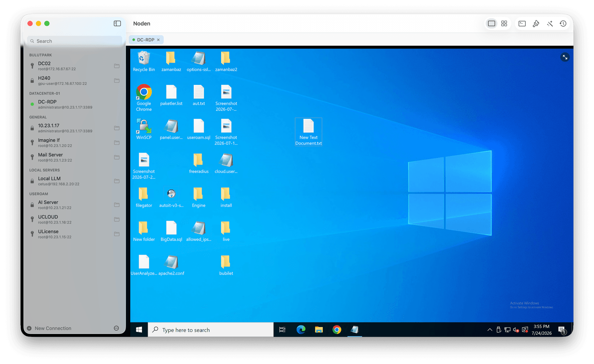Select UCLOUD connection
The image size is (594, 364).
pos(75,219)
